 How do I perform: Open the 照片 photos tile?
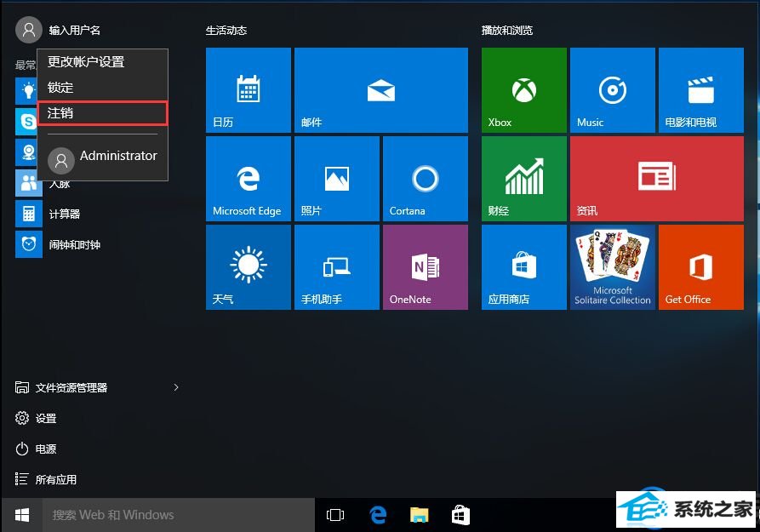pos(337,179)
